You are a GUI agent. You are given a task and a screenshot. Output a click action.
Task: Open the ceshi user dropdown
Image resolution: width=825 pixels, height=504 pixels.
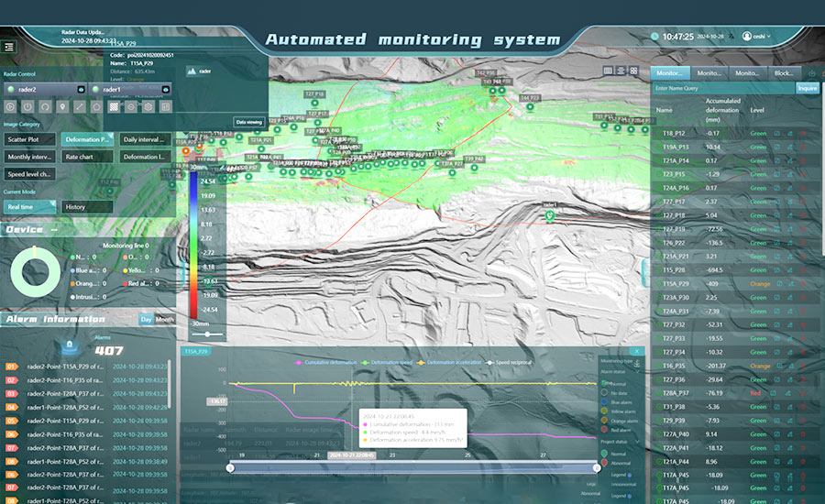click(x=757, y=37)
